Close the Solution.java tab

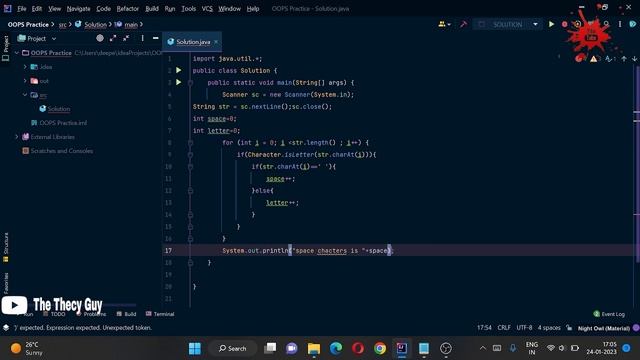pos(216,42)
